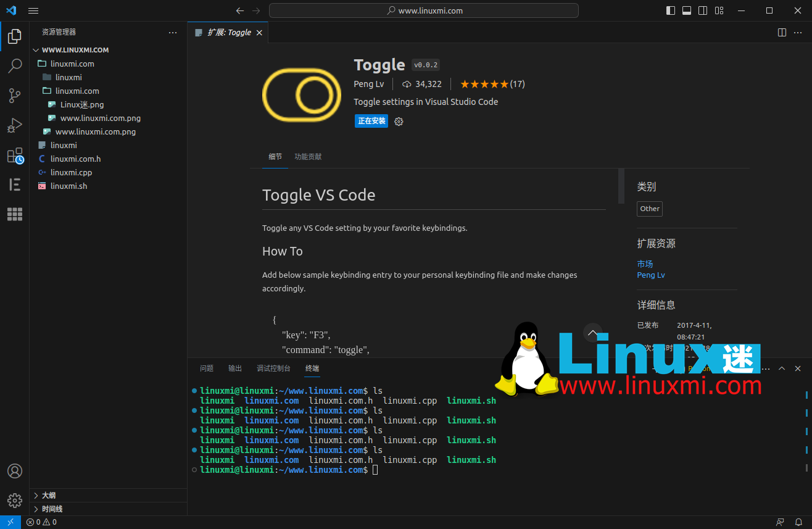
Task: Open the Manage gear in activity bar
Action: tap(15, 501)
